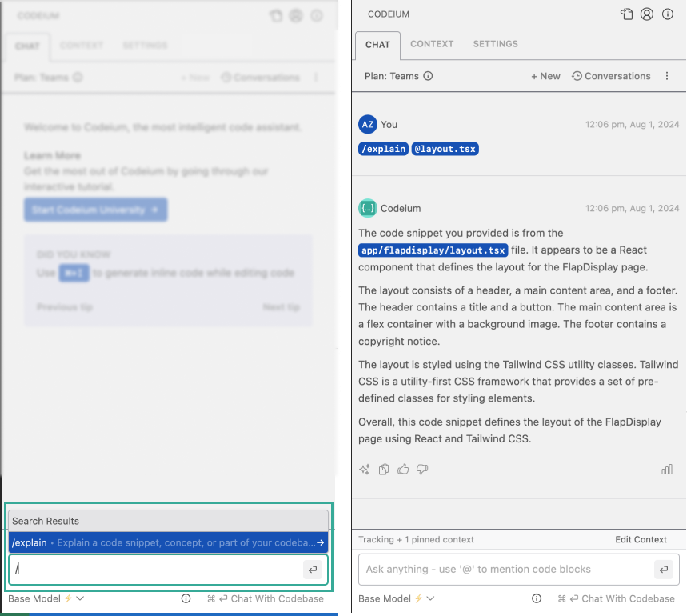
Task: Click info icon in right Codeium header
Action: (x=667, y=14)
